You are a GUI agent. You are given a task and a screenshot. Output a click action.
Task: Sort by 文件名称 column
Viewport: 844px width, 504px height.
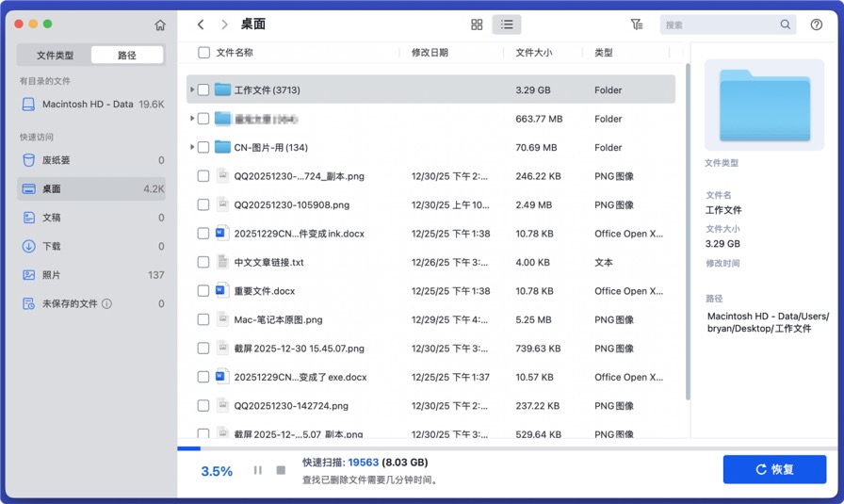tap(235, 52)
